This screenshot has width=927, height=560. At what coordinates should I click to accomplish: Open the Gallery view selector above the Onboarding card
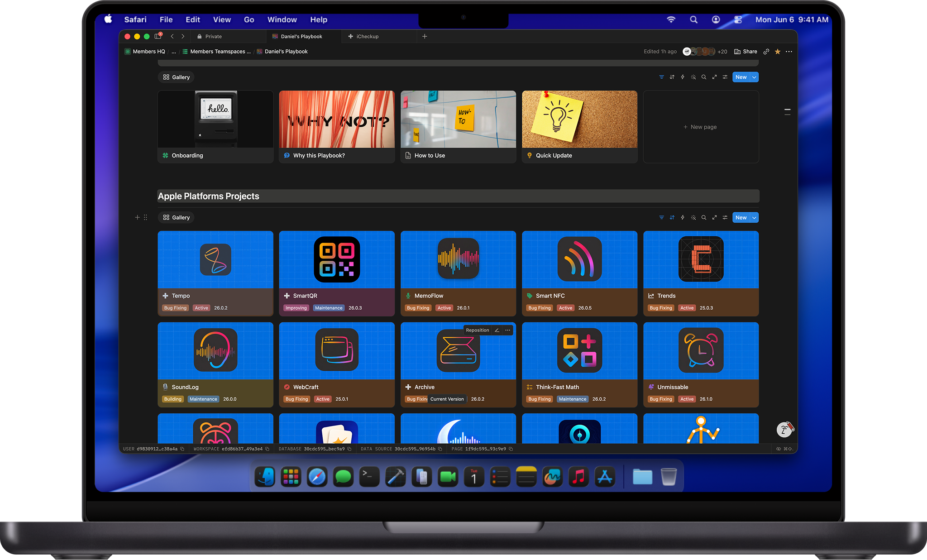176,77
